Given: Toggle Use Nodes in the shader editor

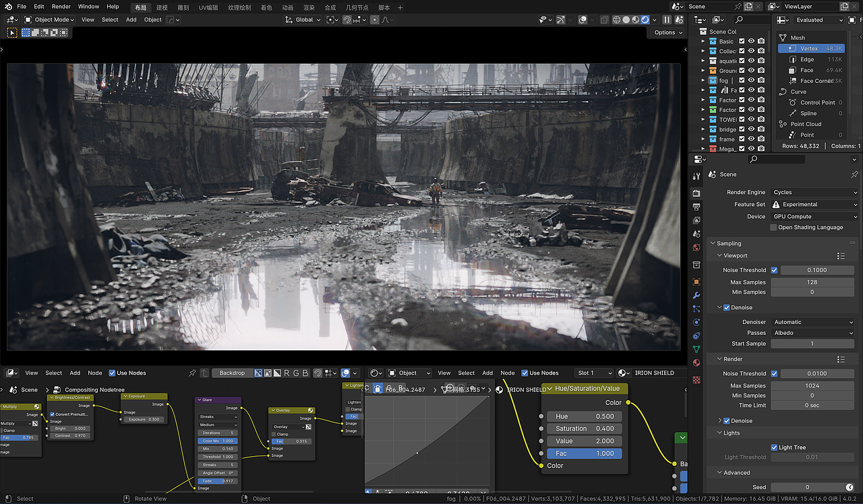Looking at the screenshot, I should coord(525,373).
